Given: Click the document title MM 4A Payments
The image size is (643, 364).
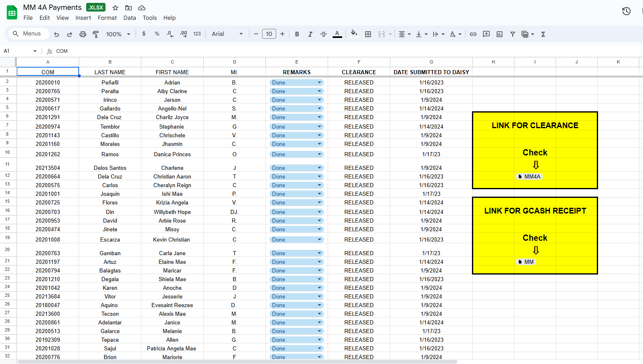Looking at the screenshot, I should click(x=52, y=7).
